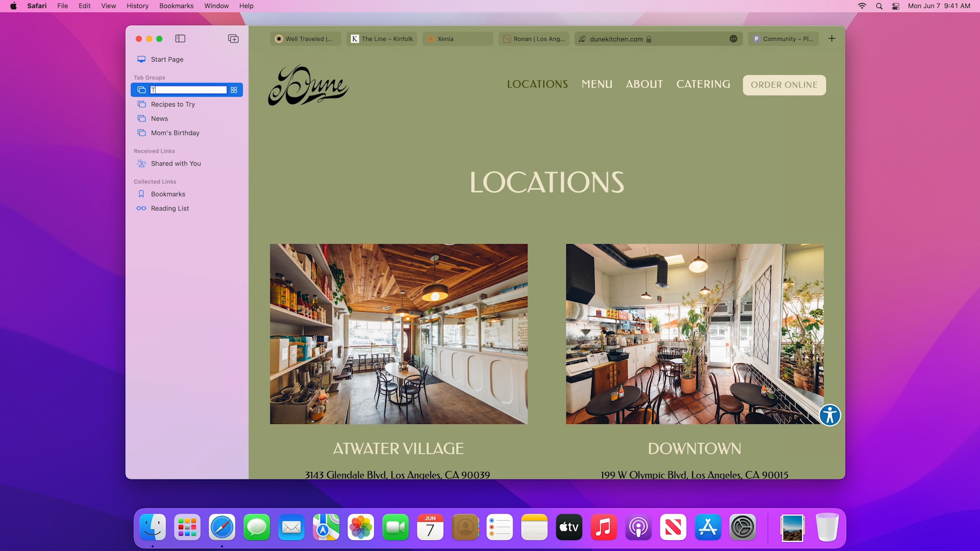Open the Recipes to Try tab group
Image resolution: width=980 pixels, height=551 pixels.
pos(172,104)
